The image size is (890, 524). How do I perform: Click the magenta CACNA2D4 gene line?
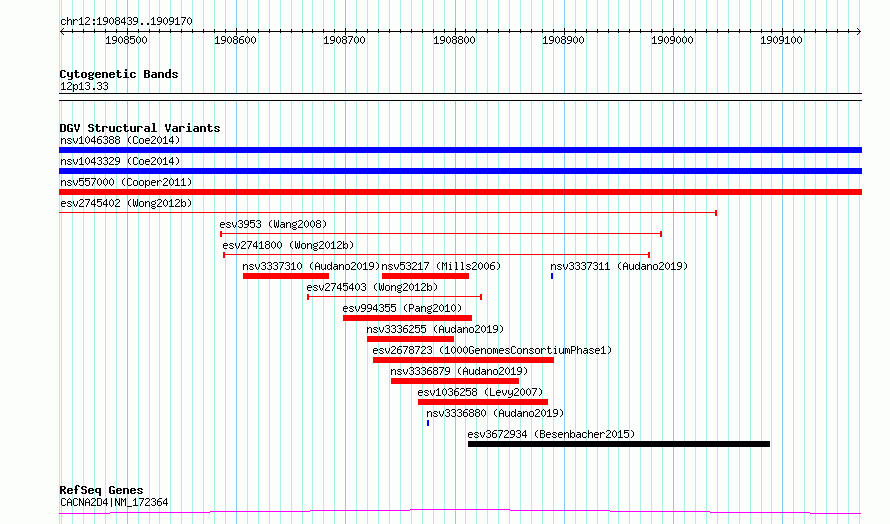click(x=460, y=512)
